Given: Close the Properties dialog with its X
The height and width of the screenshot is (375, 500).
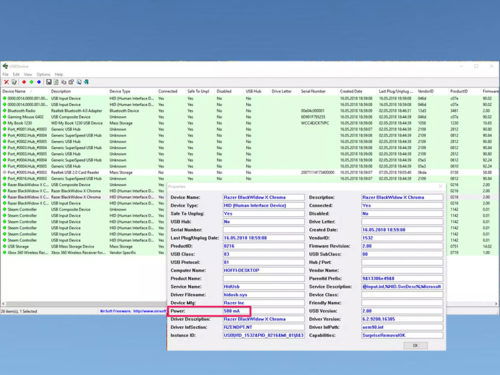Looking at the screenshot, I should pyautogui.click(x=440, y=186).
